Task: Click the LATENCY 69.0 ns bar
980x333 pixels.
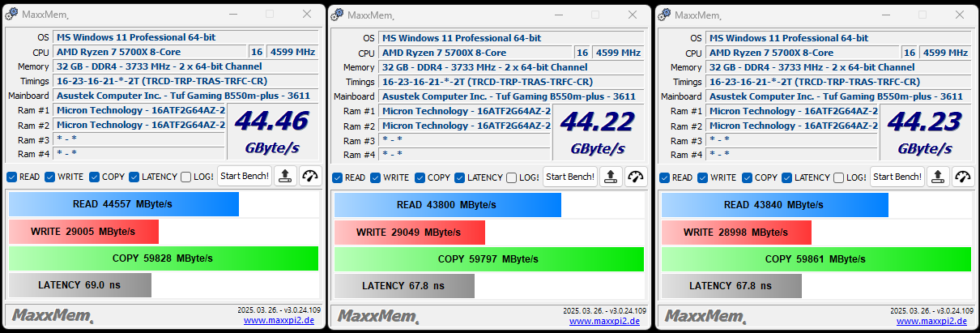Action: (x=80, y=285)
